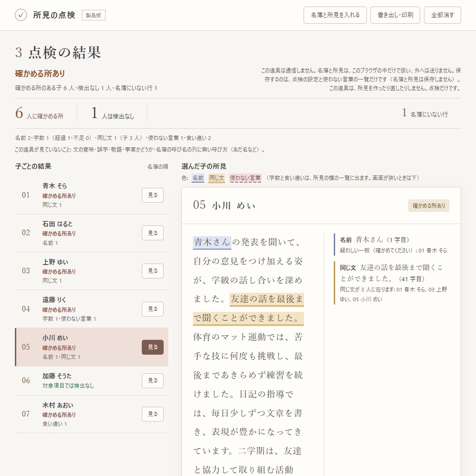Click the 名簿の順 sort label
476x476 pixels.
click(158, 167)
